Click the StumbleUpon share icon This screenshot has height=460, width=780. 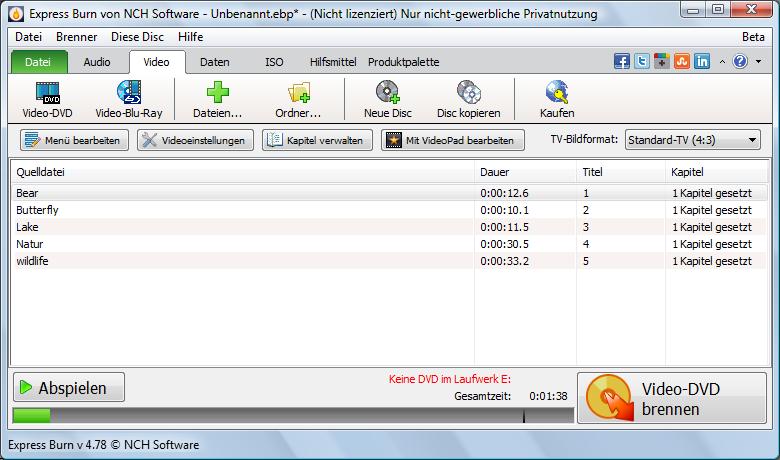tap(682, 61)
